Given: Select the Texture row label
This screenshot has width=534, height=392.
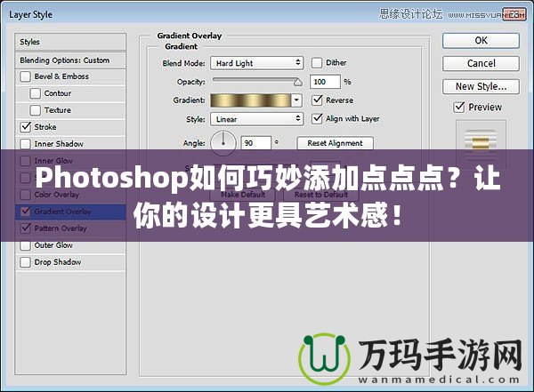Looking at the screenshot, I should click(x=58, y=110).
